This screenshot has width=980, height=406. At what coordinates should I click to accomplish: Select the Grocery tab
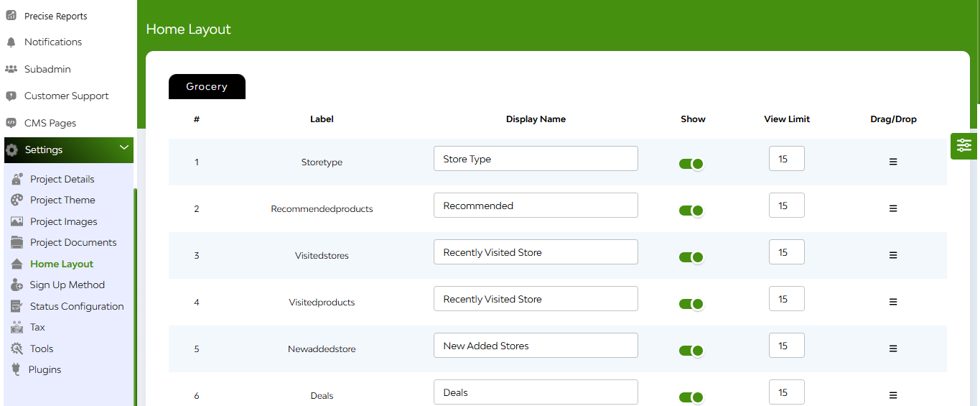click(x=207, y=86)
